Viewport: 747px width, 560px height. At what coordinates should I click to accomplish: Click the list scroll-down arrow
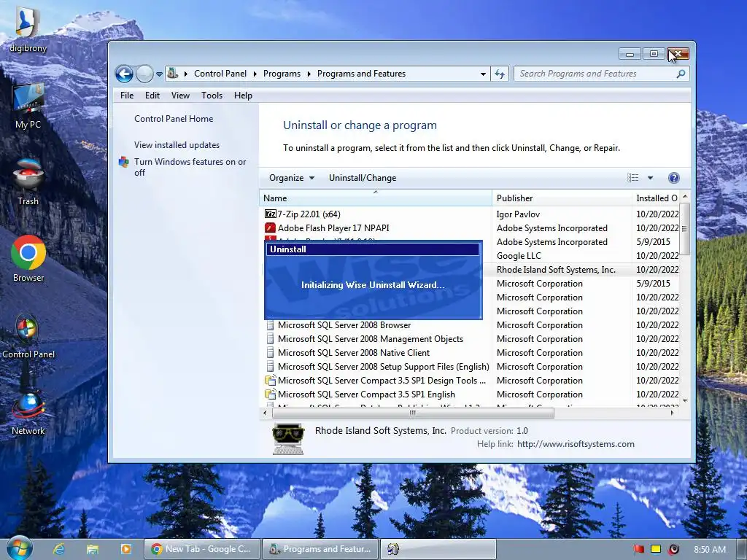(684, 401)
